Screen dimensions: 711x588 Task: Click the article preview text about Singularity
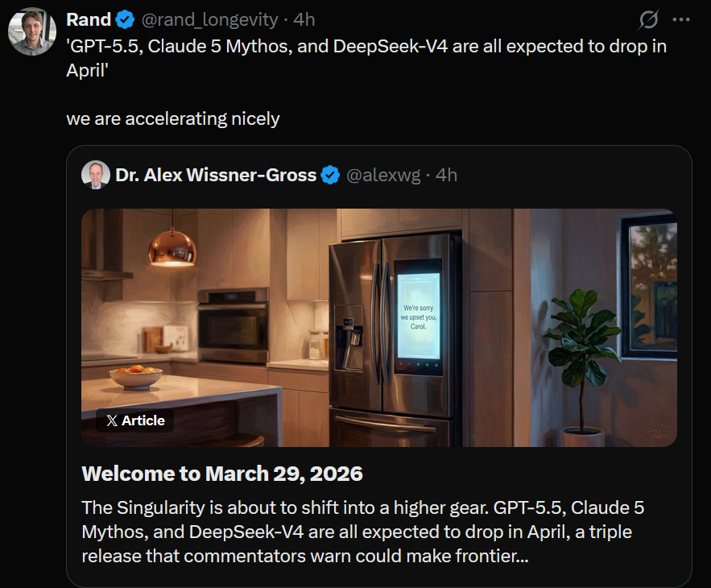coord(363,532)
